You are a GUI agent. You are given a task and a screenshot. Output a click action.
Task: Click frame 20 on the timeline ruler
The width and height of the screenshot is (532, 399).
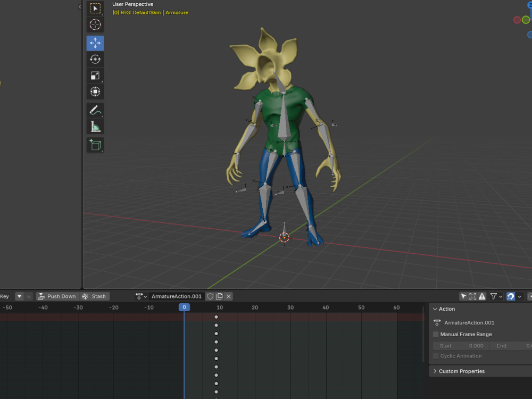255,307
